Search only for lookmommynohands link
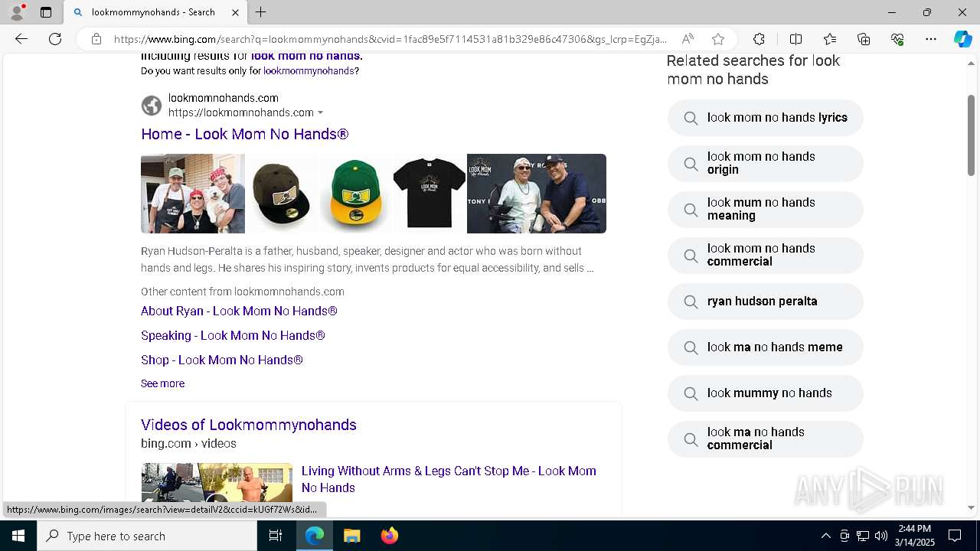 point(309,70)
